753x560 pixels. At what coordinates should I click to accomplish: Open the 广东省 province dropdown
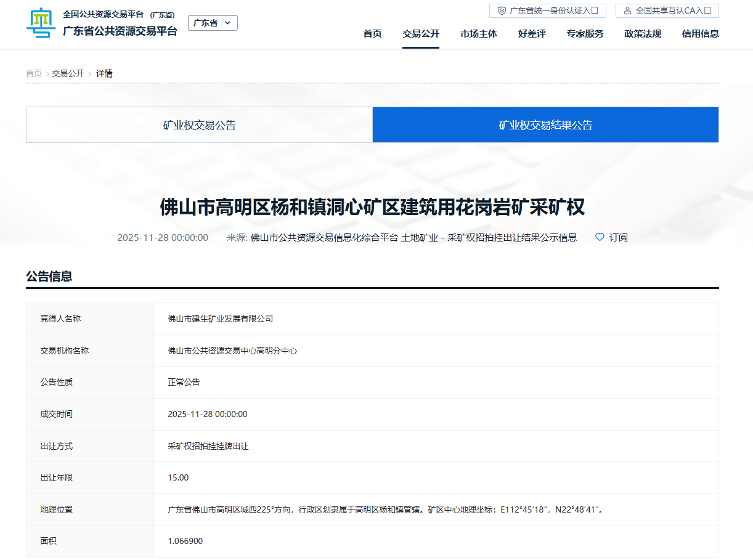pos(212,23)
